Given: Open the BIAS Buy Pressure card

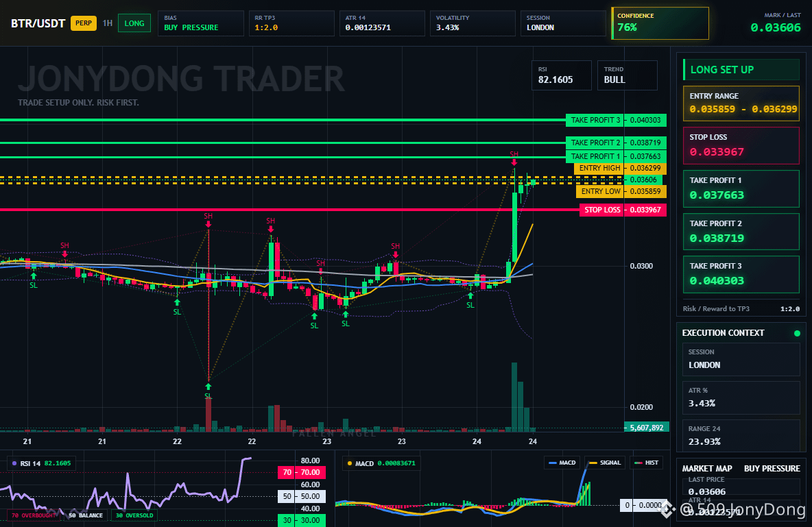Looking at the screenshot, I should tap(200, 23).
